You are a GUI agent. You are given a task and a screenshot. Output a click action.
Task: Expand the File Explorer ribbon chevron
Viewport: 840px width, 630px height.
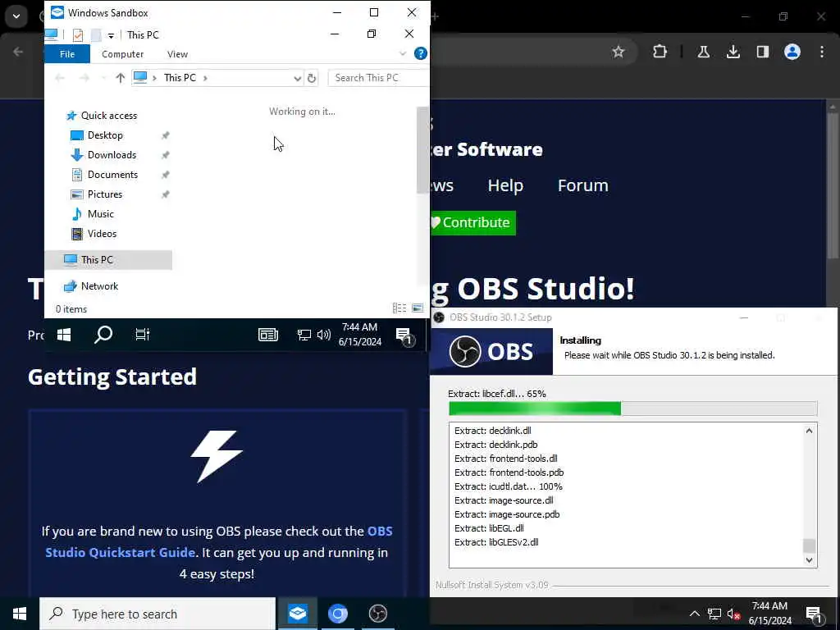403,53
